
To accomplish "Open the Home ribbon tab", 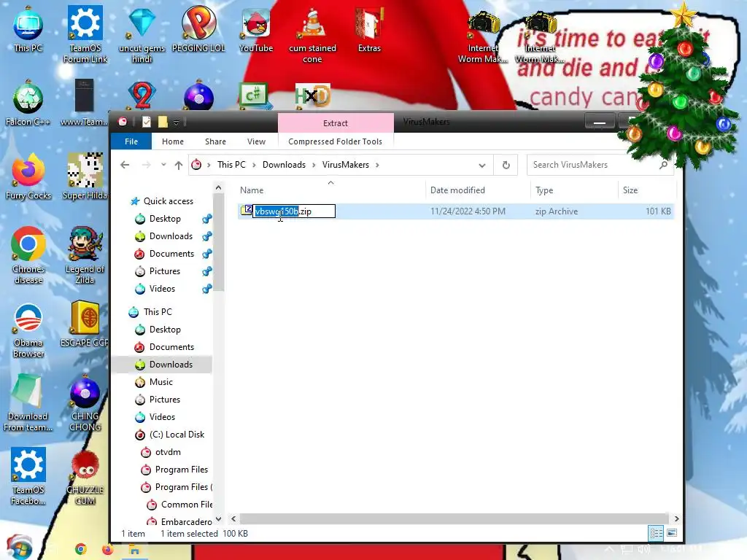I will point(172,141).
